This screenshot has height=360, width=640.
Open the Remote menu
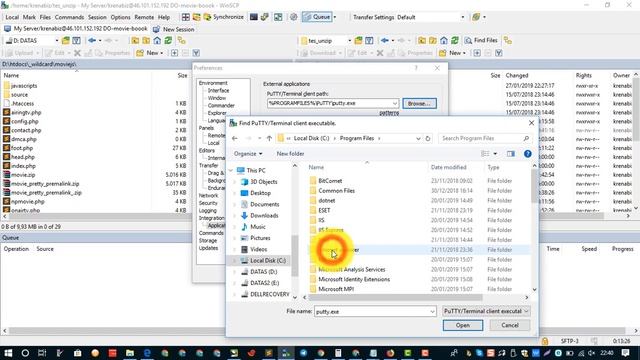click(x=144, y=17)
